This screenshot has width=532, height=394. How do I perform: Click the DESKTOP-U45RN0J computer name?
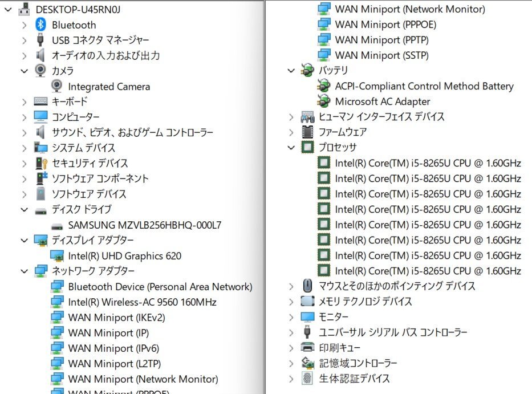click(x=78, y=10)
